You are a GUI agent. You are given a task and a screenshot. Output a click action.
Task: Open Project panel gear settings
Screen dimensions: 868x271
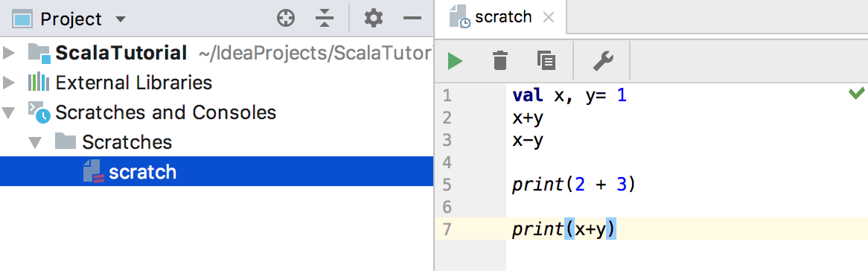pyautogui.click(x=374, y=19)
